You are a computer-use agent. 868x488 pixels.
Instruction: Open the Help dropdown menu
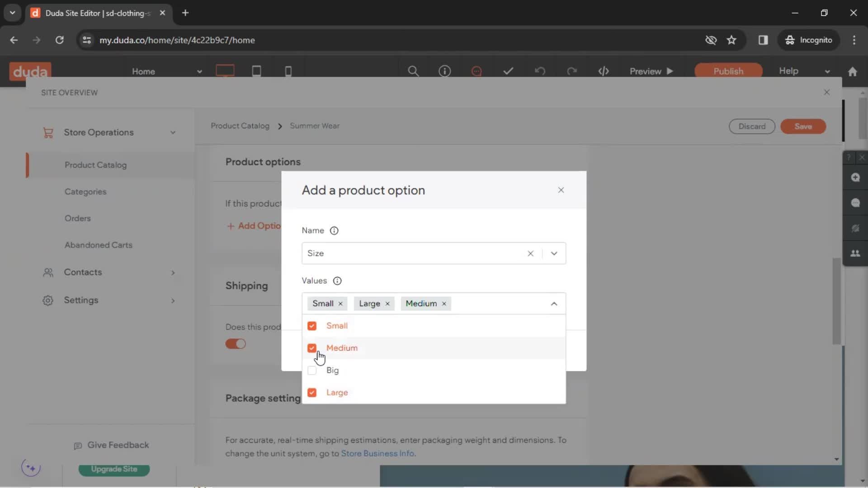pos(805,71)
